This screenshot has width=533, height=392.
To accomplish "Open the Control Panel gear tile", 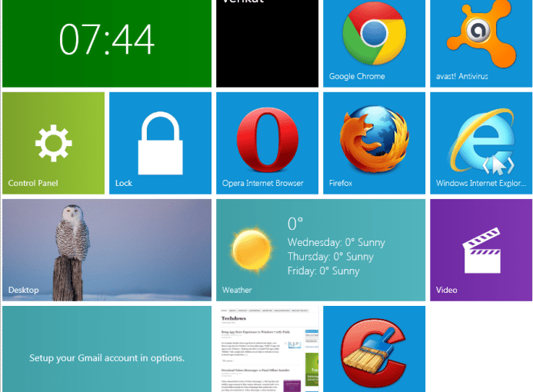I will [x=53, y=143].
